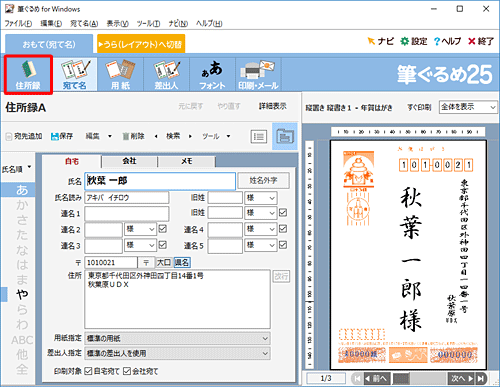The height and width of the screenshot is (387, 500).
Task: Open 設定 settings gear
Action: tap(414, 41)
